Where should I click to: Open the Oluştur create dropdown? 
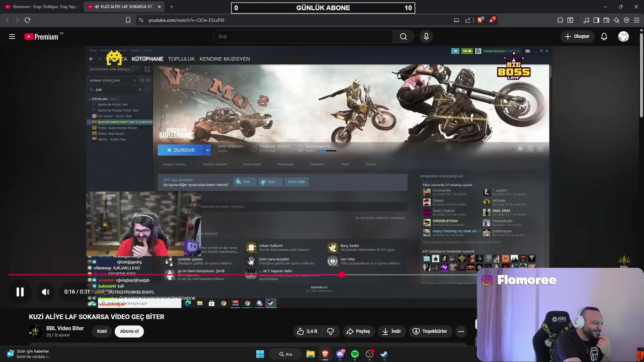coord(577,36)
